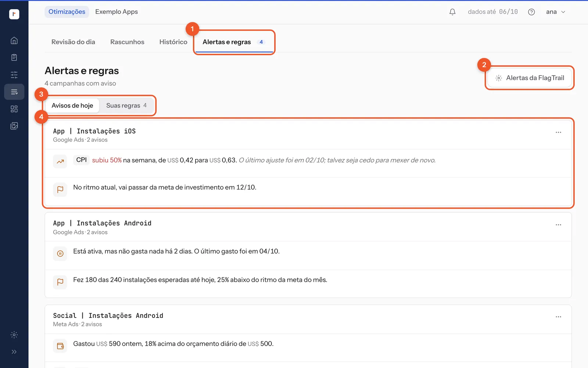Image resolution: width=588 pixels, height=368 pixels.
Task: Open more options for App Instalações iOS
Action: point(558,132)
